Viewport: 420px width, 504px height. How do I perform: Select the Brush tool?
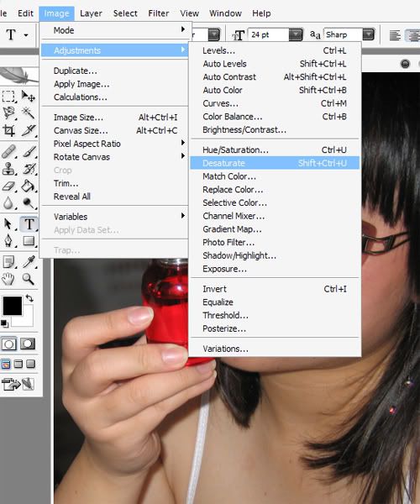29,151
